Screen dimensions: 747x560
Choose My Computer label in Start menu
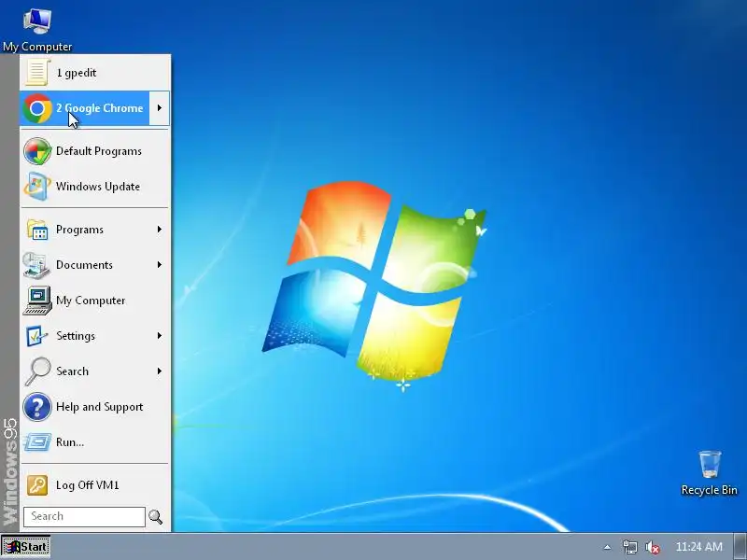point(91,301)
